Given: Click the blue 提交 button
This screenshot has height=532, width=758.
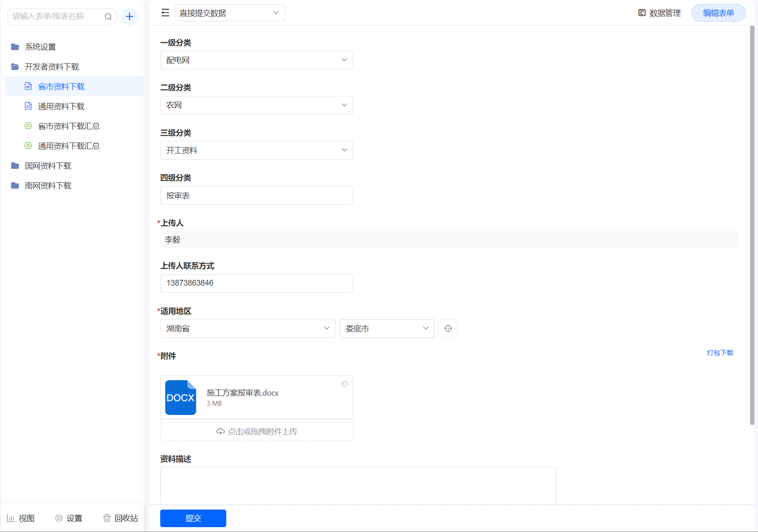Looking at the screenshot, I should (193, 518).
